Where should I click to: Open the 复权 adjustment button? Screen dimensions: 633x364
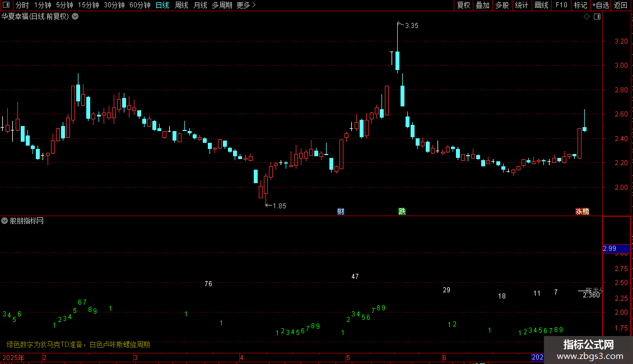[x=463, y=5]
